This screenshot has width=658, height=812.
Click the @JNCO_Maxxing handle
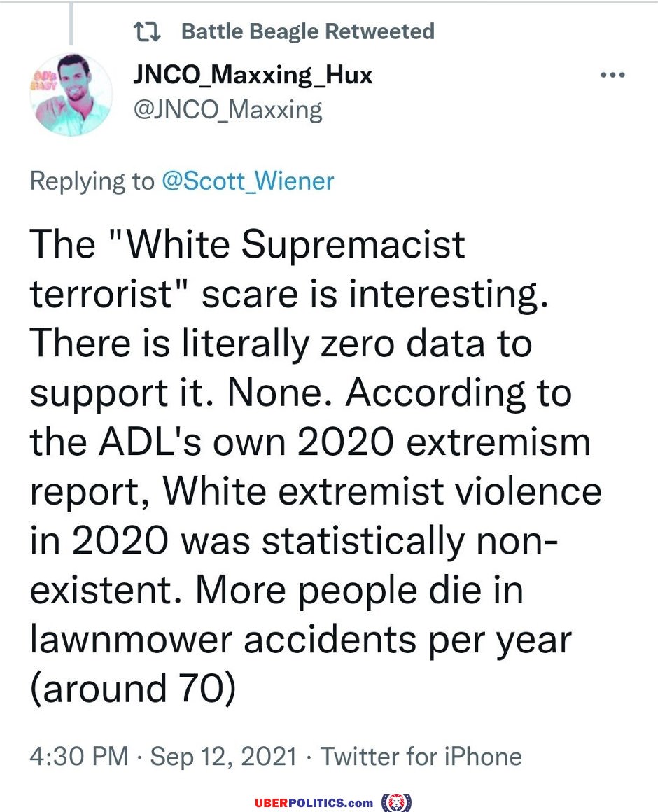227,110
